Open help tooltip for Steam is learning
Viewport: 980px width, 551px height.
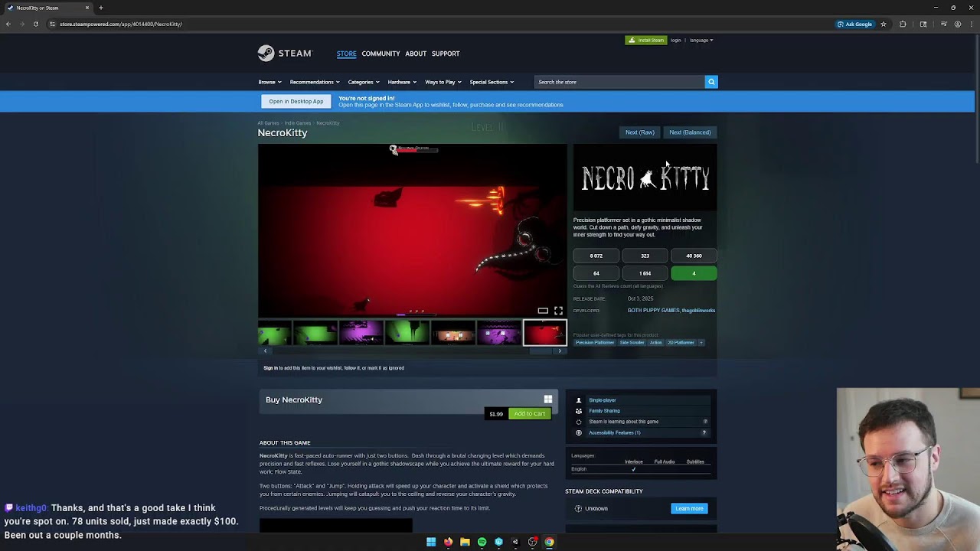[x=705, y=422]
